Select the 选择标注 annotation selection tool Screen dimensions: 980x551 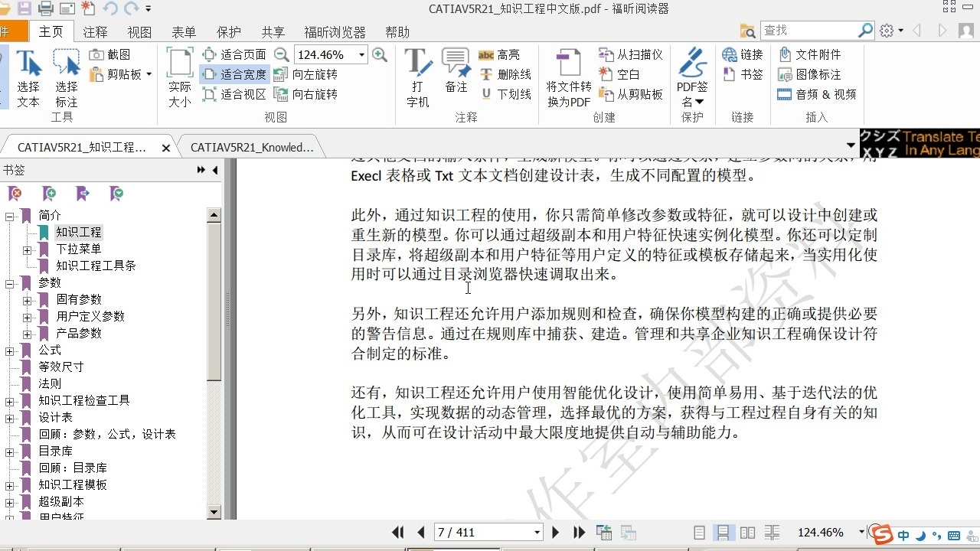(x=66, y=79)
